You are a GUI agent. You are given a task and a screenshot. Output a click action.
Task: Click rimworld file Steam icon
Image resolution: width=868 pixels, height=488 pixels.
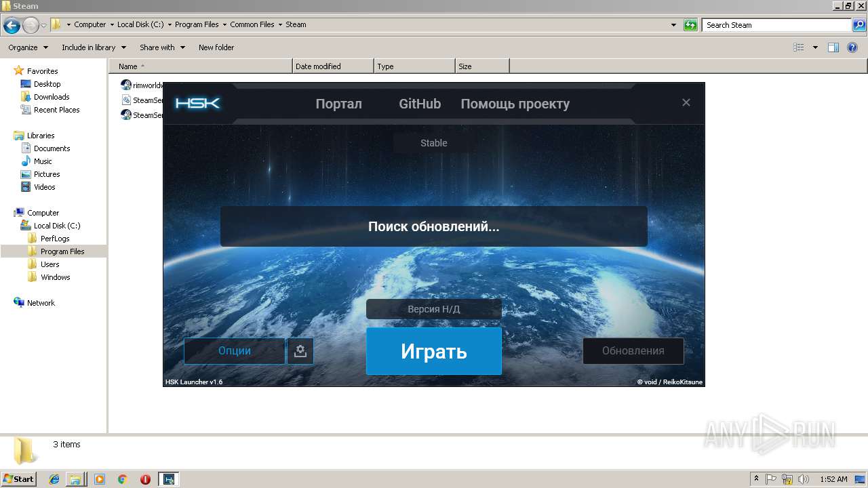(x=126, y=85)
